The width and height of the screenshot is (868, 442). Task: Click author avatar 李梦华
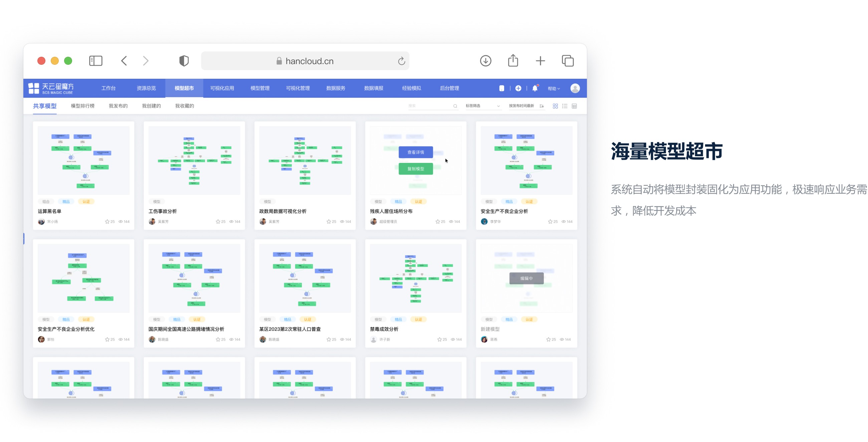[484, 222]
